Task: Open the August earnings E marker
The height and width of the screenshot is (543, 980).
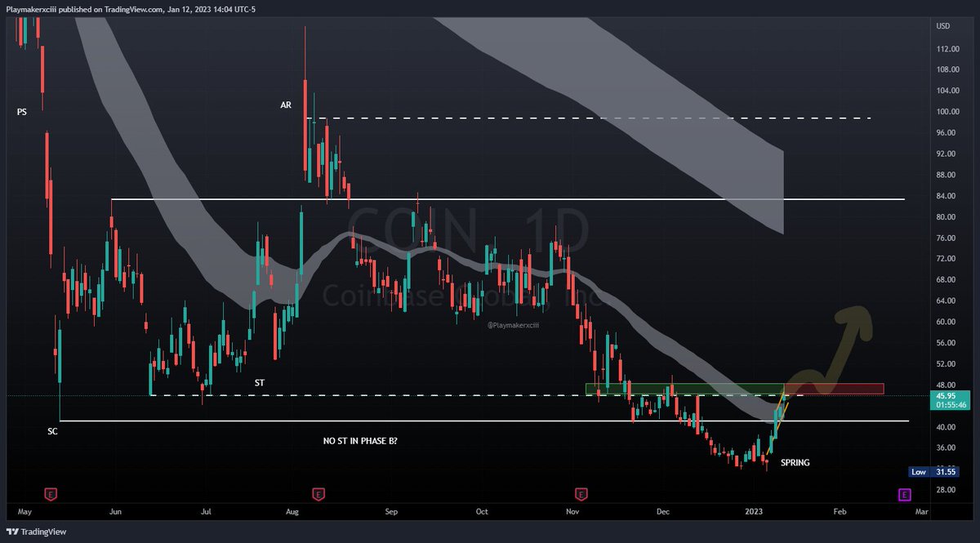Action: [317, 493]
